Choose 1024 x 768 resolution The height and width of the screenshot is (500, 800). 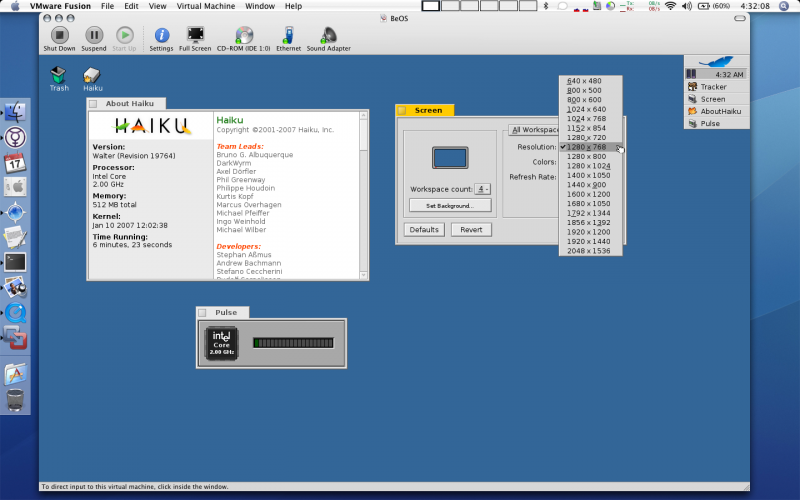tap(590, 118)
